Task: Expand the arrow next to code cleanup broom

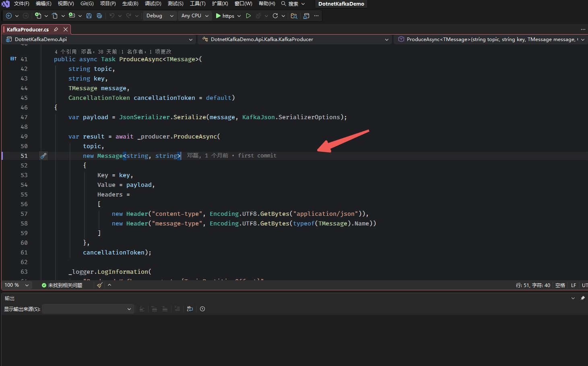Action: click(109, 285)
